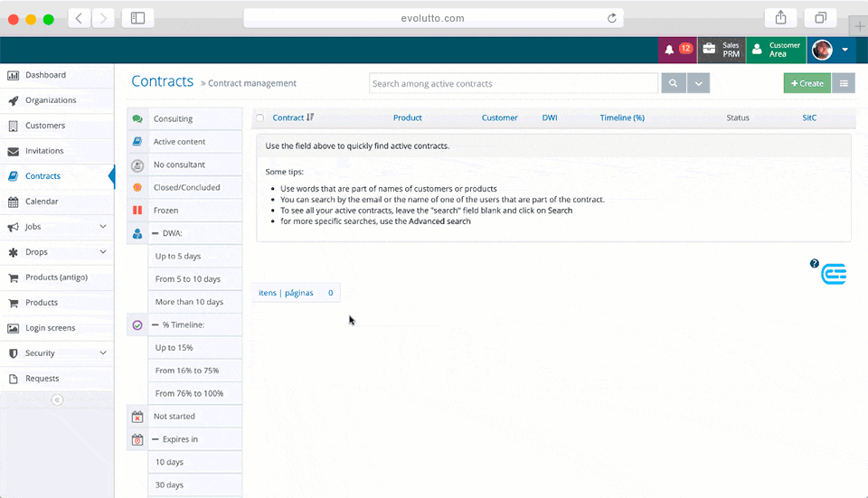Open the user account dropdown arrow
This screenshot has width=868, height=498.
[844, 50]
